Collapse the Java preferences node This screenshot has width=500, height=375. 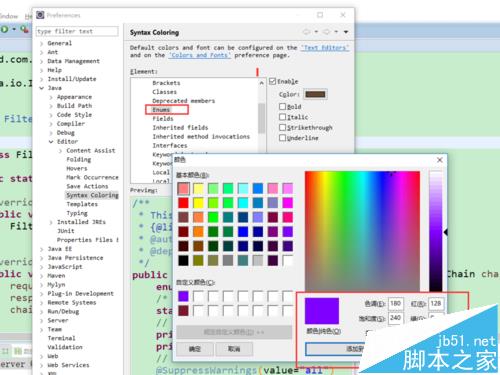tap(42, 88)
